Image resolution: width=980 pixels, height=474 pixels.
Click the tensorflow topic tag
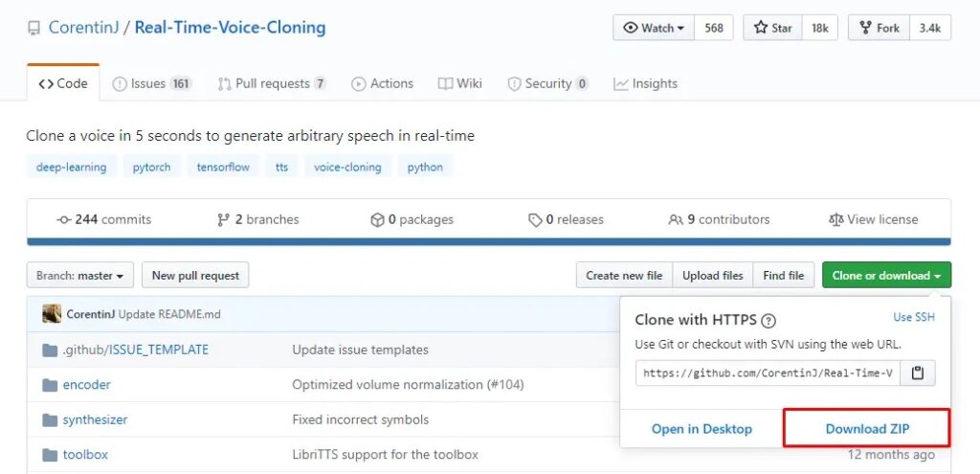223,167
